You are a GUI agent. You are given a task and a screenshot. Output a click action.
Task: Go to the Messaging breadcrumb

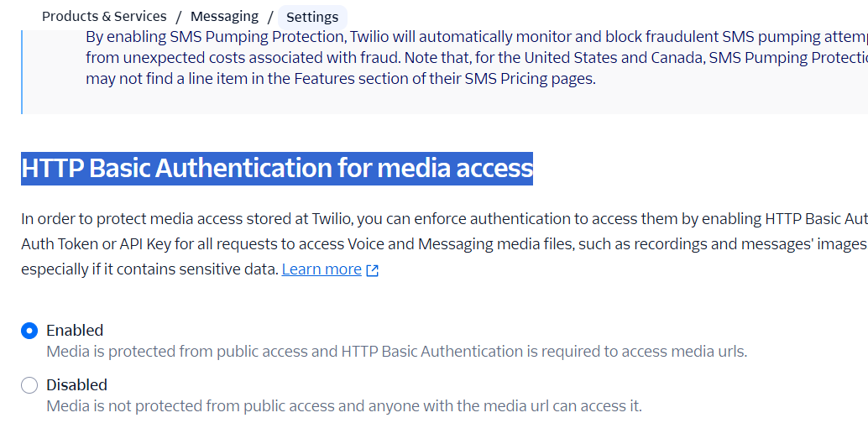pyautogui.click(x=224, y=17)
